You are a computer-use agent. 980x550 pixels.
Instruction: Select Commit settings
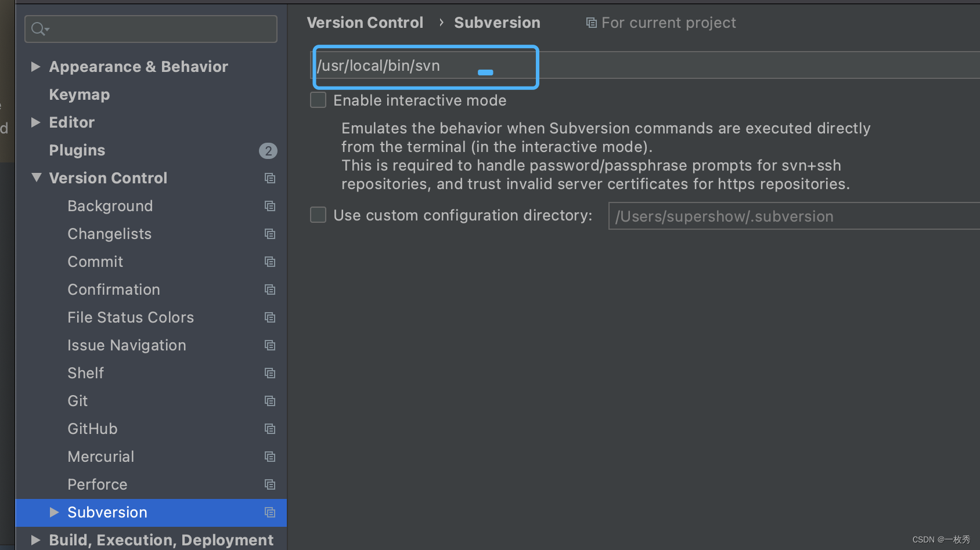(95, 262)
